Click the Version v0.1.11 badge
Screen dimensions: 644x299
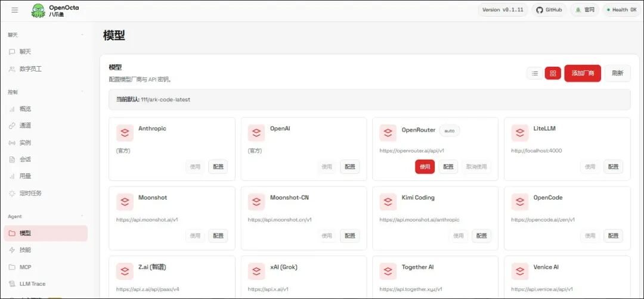(503, 10)
